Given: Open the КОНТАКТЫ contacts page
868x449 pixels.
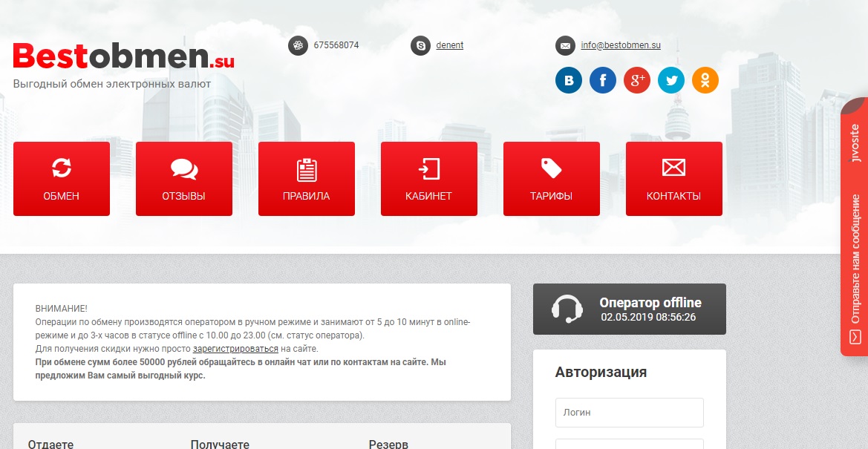Looking at the screenshot, I should tap(673, 179).
